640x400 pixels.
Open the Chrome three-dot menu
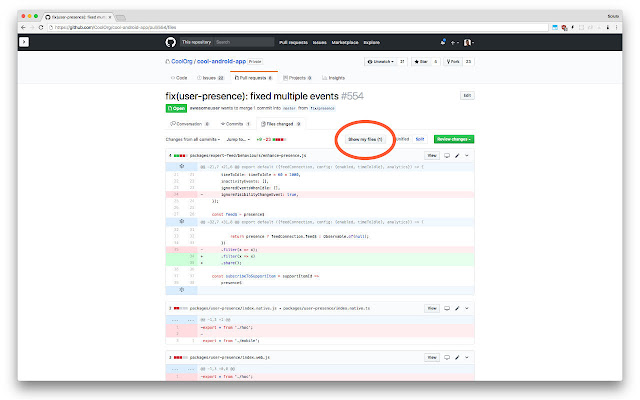616,27
